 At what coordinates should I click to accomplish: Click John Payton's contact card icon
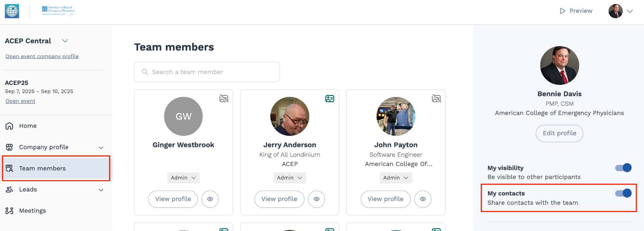436,99
